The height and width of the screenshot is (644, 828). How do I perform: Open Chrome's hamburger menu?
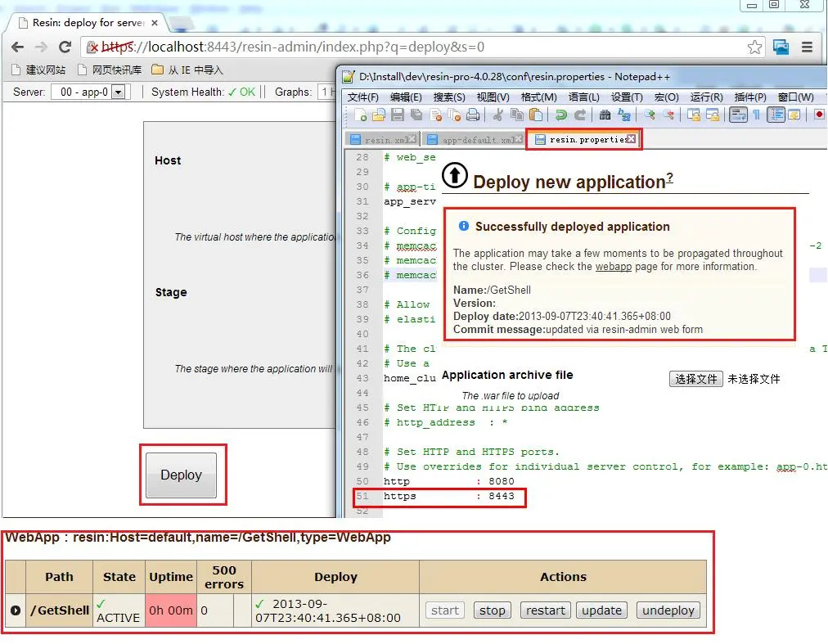(x=807, y=47)
